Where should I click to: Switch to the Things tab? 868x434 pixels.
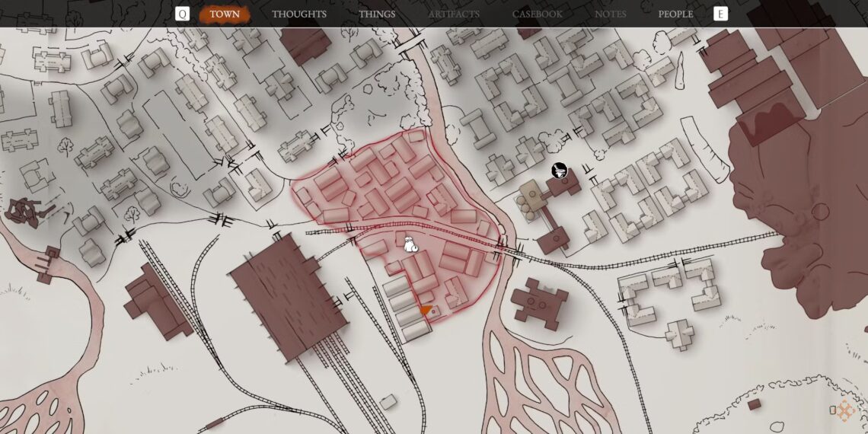point(377,14)
